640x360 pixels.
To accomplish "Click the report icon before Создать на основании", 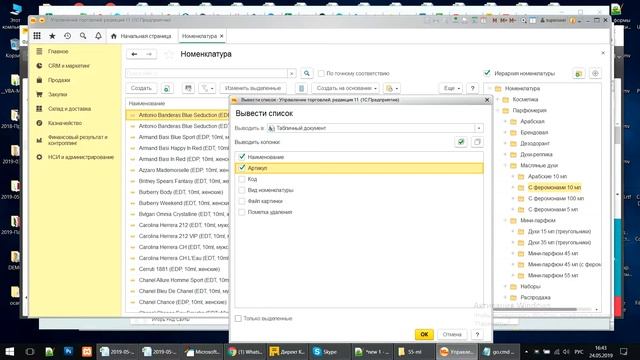I will tap(301, 88).
